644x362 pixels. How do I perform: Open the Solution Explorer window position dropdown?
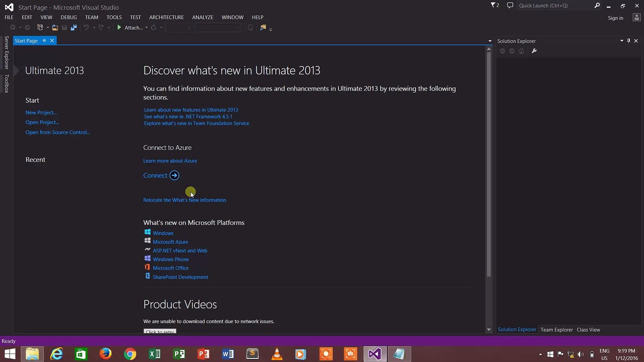coord(621,41)
